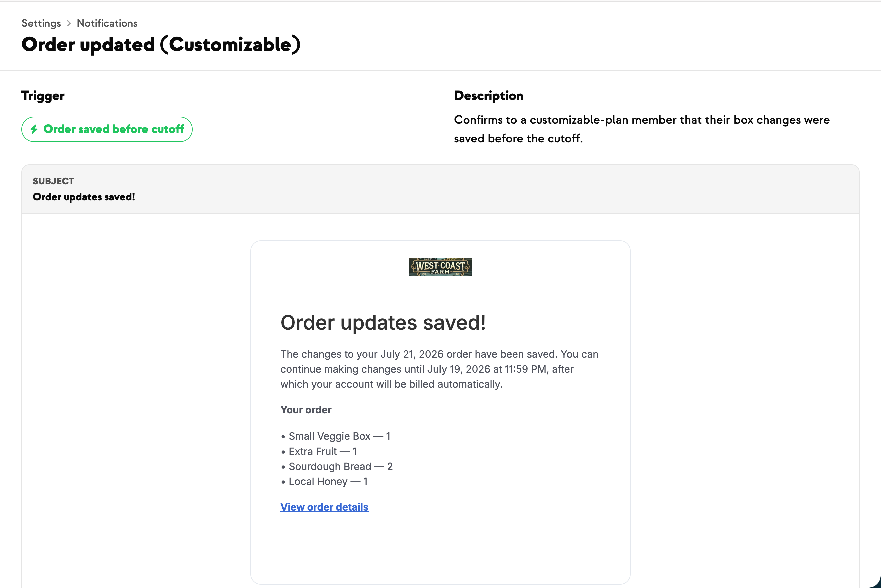Click the breadcrumb chevron separator
This screenshot has width=881, height=588.
pyautogui.click(x=69, y=24)
